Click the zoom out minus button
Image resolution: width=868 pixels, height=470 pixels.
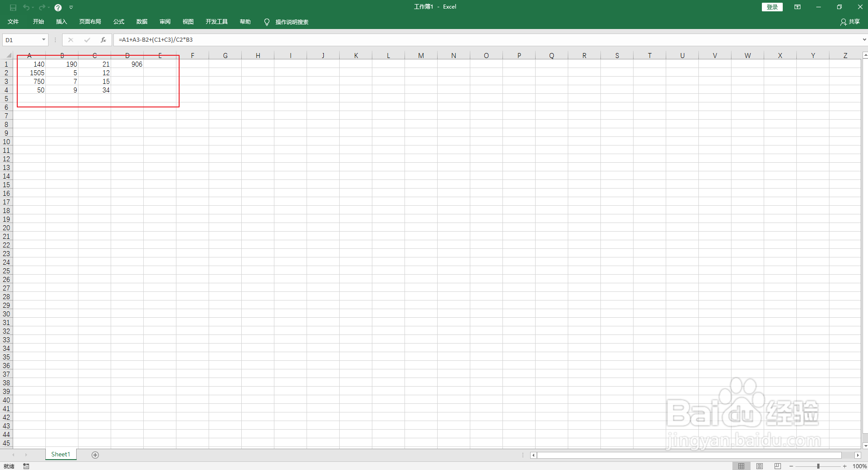tap(791, 466)
